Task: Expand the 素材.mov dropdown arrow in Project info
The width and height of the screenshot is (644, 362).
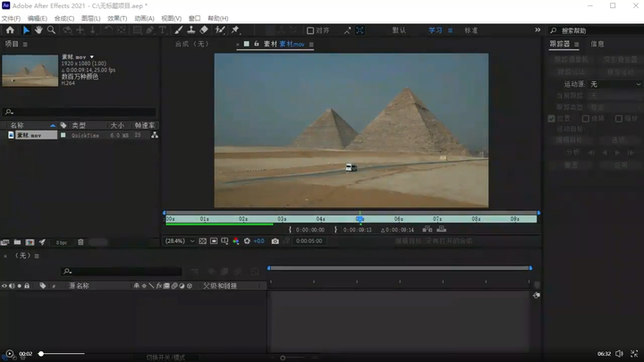Action: pos(92,57)
